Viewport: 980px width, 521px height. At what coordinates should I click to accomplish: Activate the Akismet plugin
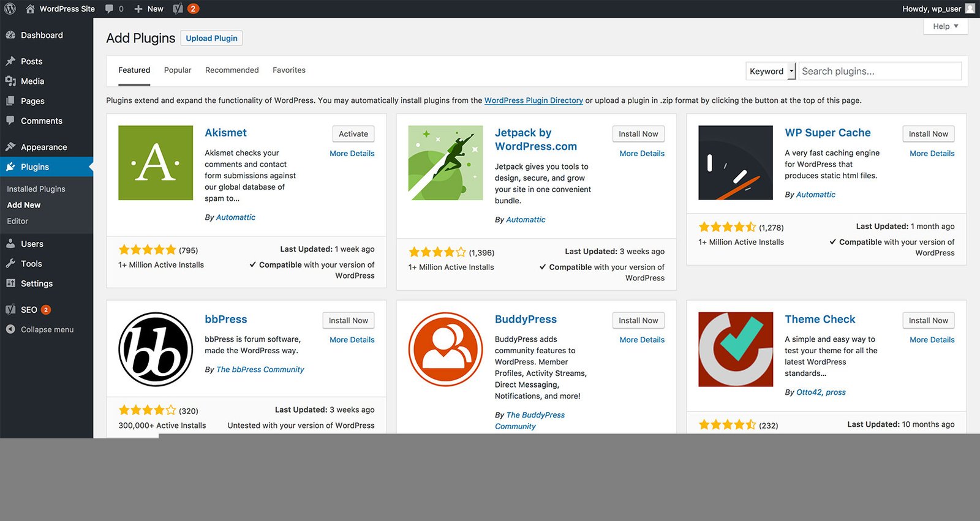353,134
